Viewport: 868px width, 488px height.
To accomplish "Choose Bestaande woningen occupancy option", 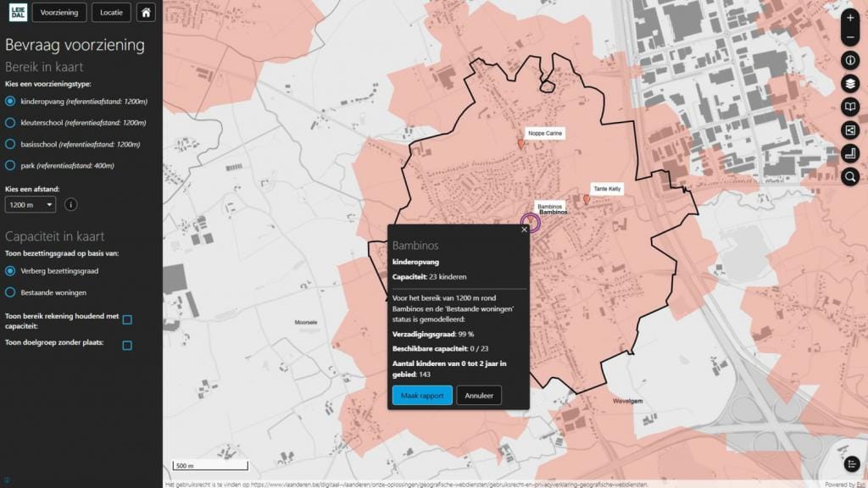I will [10, 292].
